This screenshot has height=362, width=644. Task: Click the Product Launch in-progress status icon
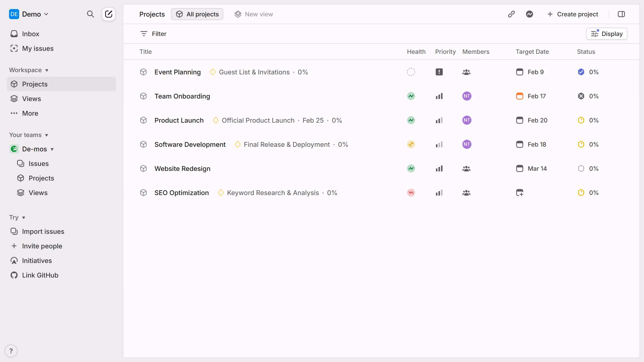pyautogui.click(x=581, y=120)
